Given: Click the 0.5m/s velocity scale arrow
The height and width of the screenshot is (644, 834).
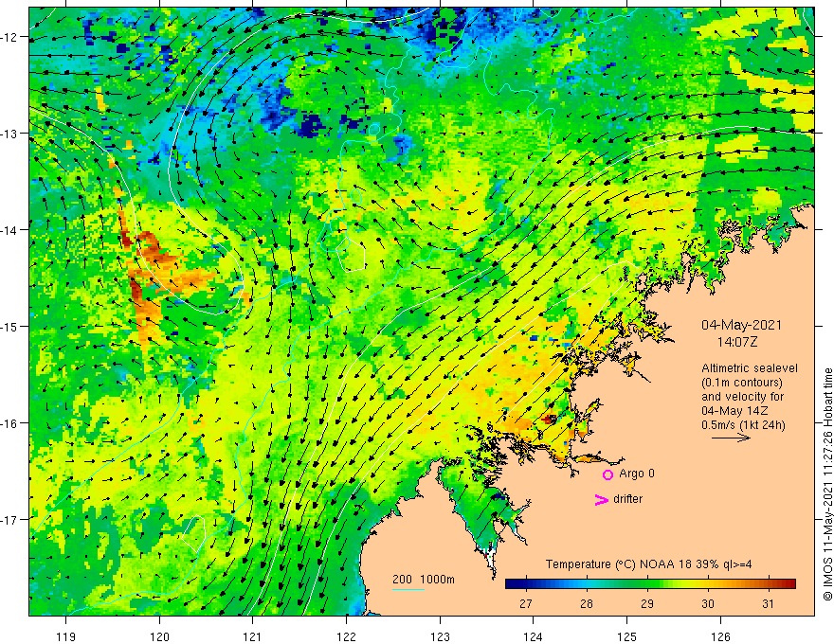Looking at the screenshot, I should pos(731,438).
